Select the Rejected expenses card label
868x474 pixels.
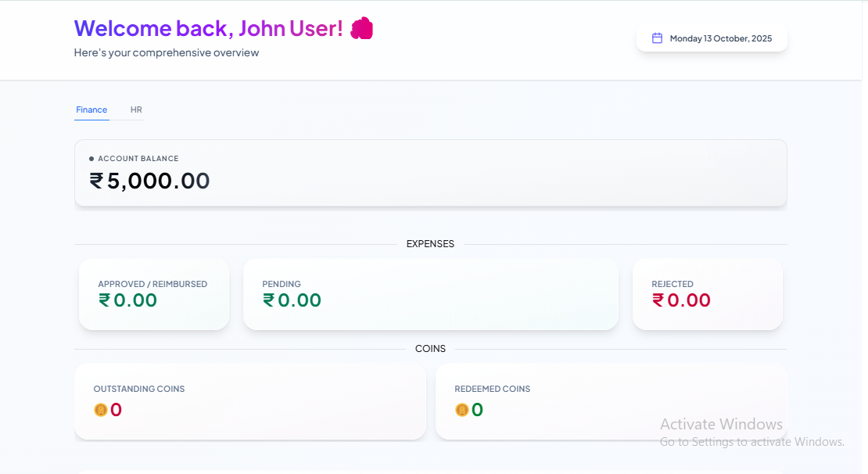[x=673, y=284]
